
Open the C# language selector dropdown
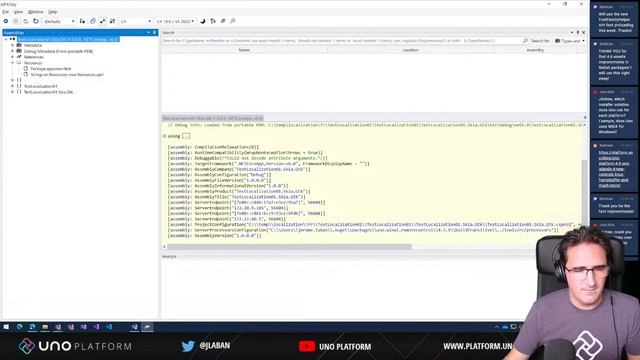(136, 21)
